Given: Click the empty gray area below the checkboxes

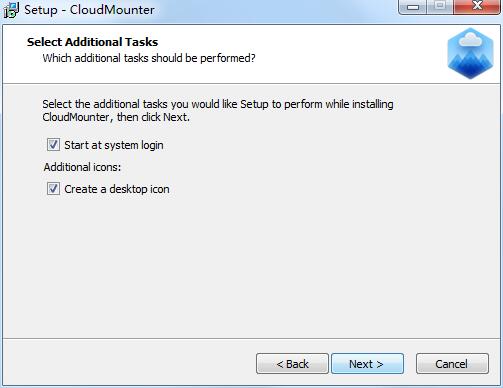Looking at the screenshot, I should tap(251, 267).
